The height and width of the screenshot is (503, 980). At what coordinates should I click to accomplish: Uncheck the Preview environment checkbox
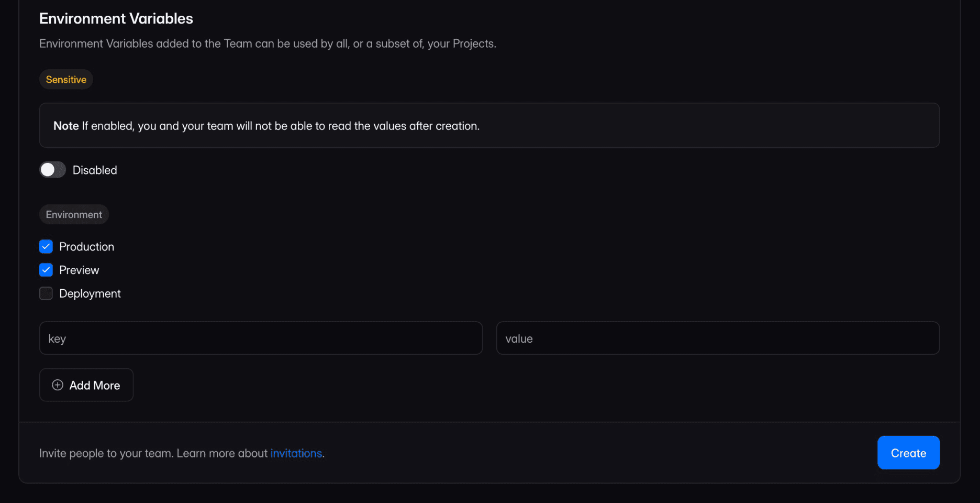click(46, 270)
